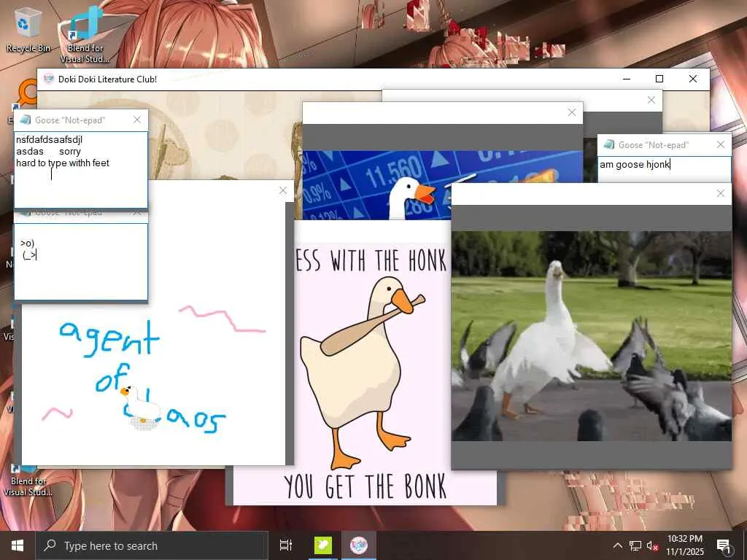Screen dimensions: 747x560
Task: Switch to Doki Doki Literature Club taskbar icon
Action: [359, 545]
